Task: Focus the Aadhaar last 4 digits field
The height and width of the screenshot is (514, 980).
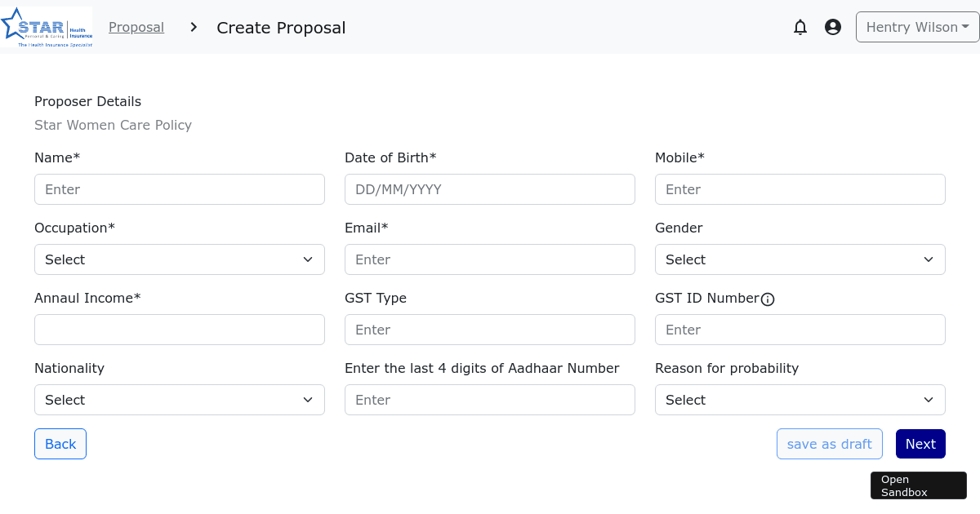Action: click(490, 400)
